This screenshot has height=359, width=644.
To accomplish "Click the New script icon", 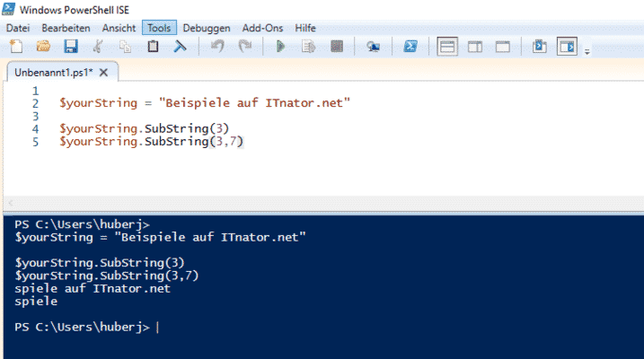I will tap(15, 47).
